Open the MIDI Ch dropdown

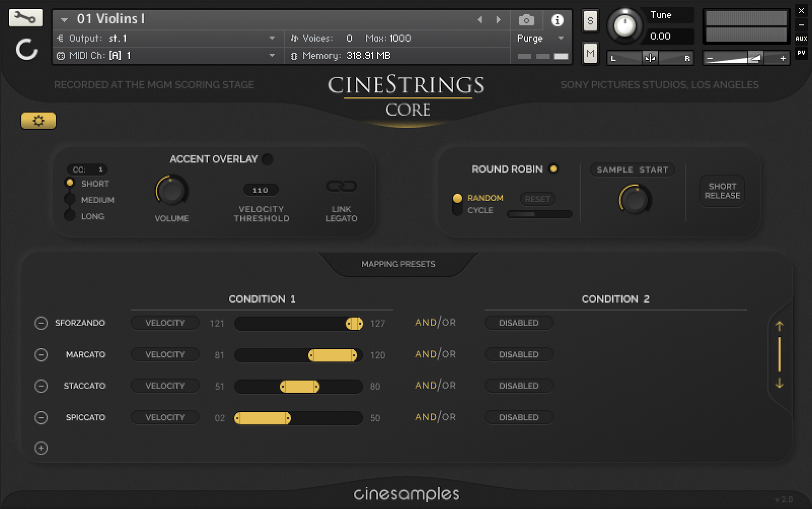click(x=273, y=55)
